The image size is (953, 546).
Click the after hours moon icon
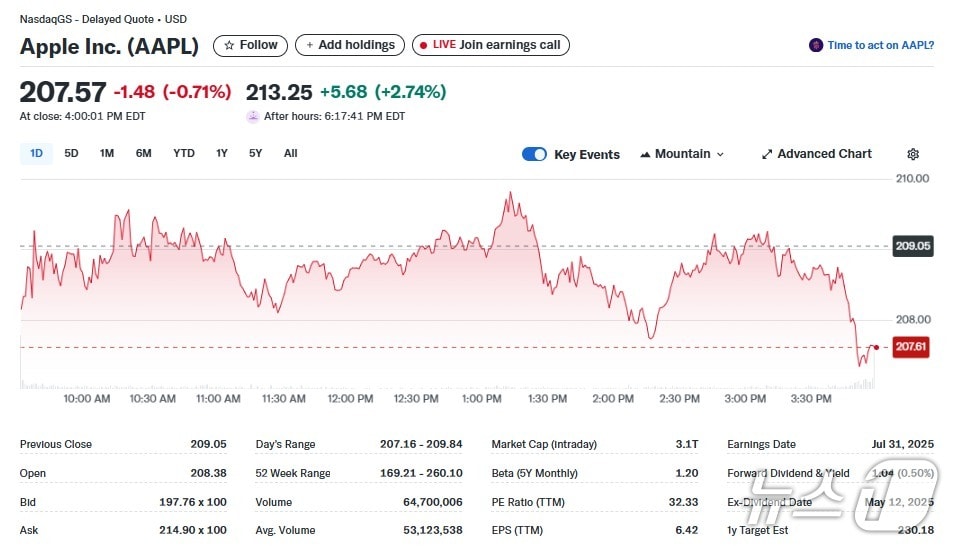pos(253,116)
